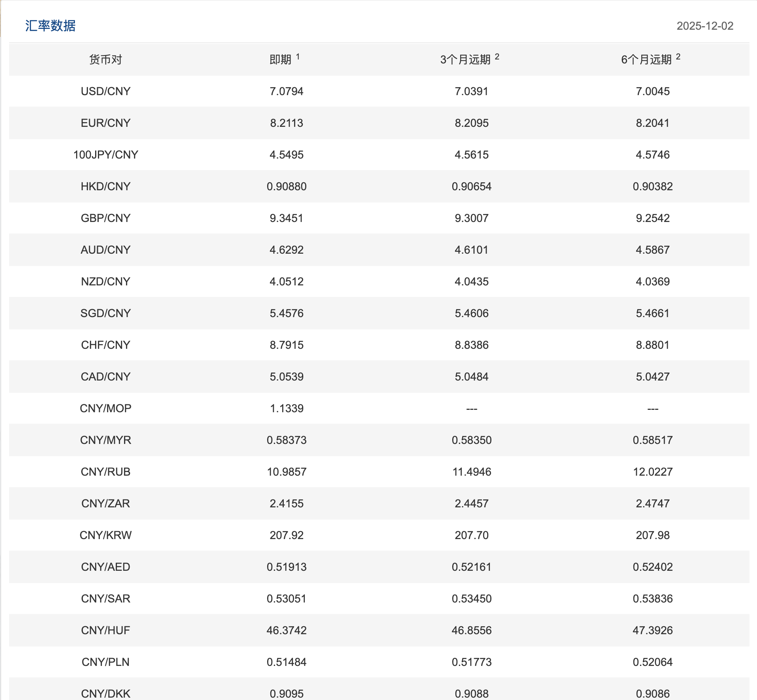
Task: Click the 2025-12-02 date label
Action: pyautogui.click(x=705, y=26)
